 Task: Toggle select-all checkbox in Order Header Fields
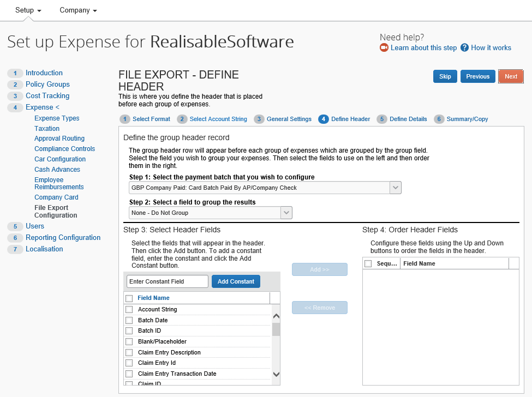coord(368,264)
